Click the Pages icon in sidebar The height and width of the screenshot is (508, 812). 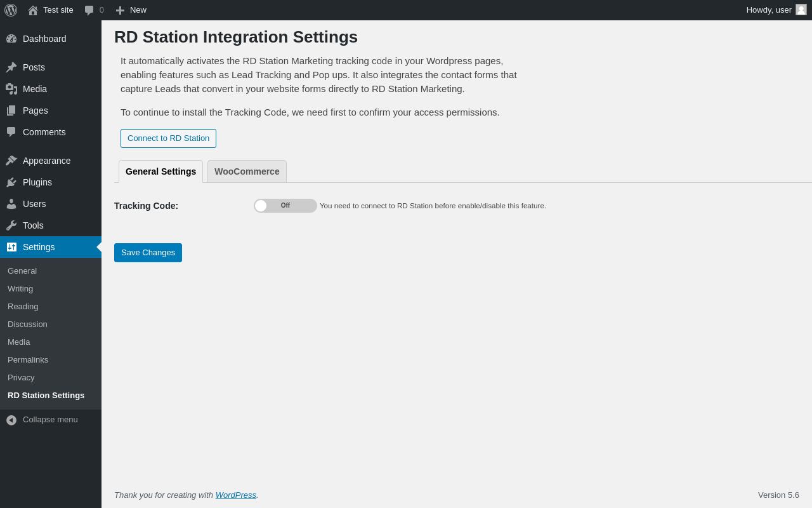tap(11, 110)
